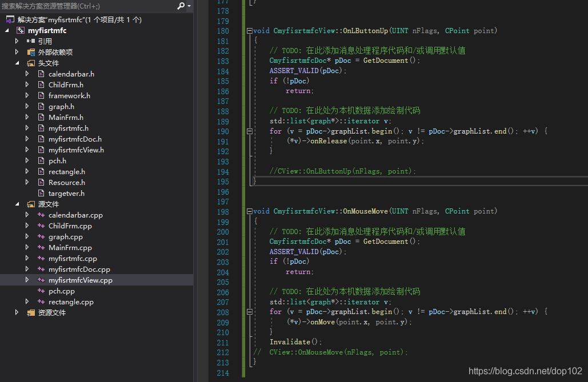Click the search magnifier icon in Solution Explorer

(181, 6)
